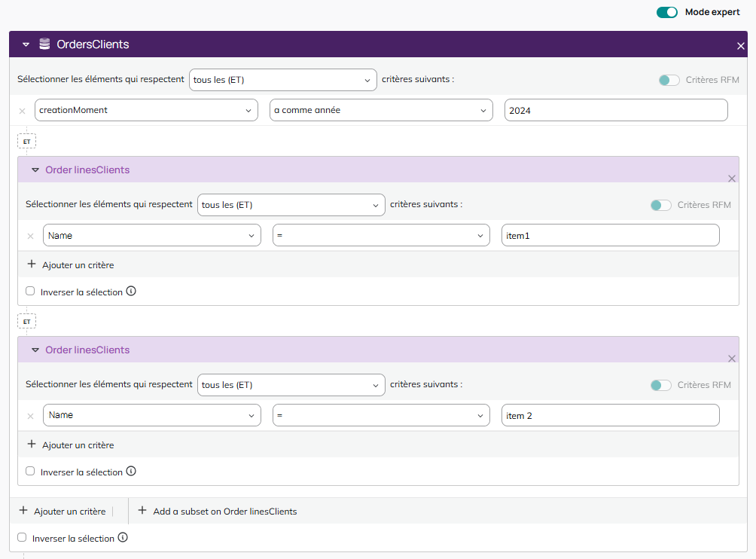Enable Critères RFM in the item 2 subset

tap(660, 385)
